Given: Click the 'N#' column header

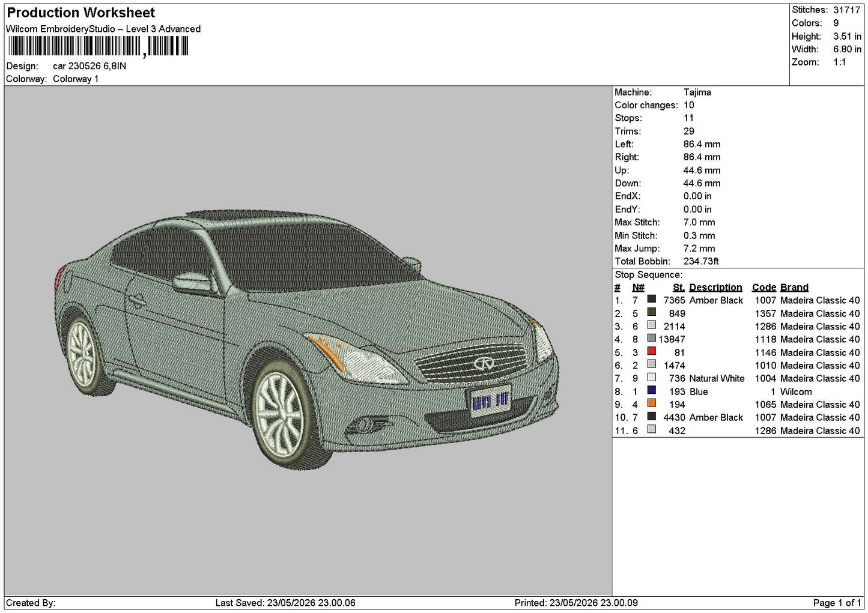Looking at the screenshot, I should click(638, 288).
